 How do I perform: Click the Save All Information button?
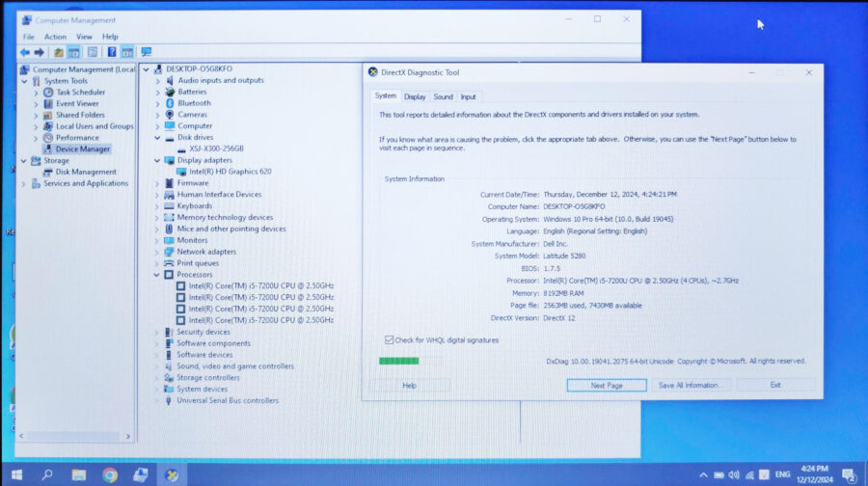pos(689,386)
